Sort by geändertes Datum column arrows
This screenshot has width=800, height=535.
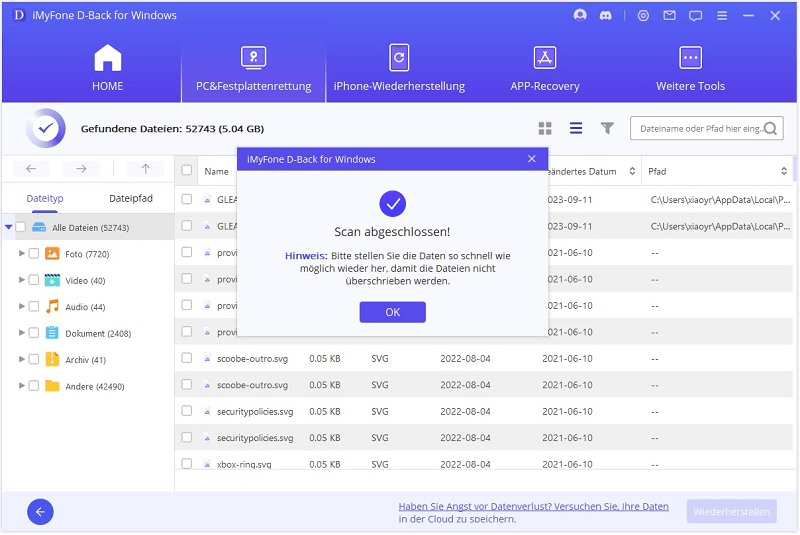(632, 171)
